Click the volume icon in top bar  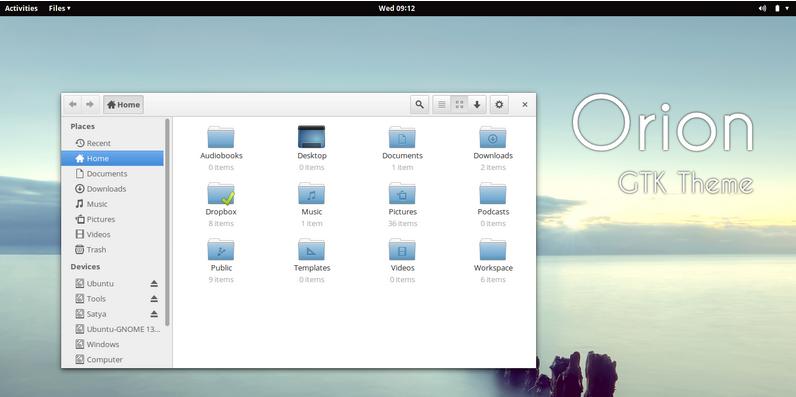tap(762, 8)
